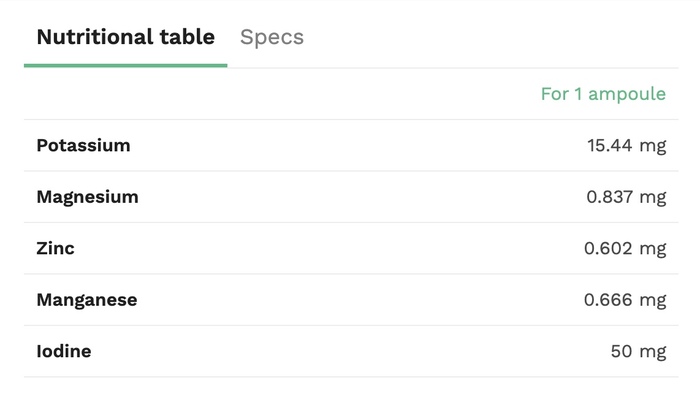The height and width of the screenshot is (402, 700).
Task: Click the 'For 1 ampoule' column header
Action: coord(603,94)
